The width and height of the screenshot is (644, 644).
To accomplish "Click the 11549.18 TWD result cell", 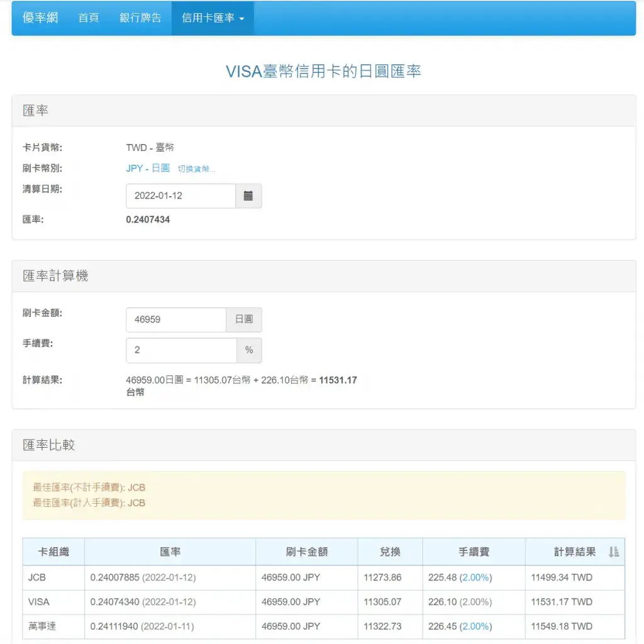I will pyautogui.click(x=575, y=626).
